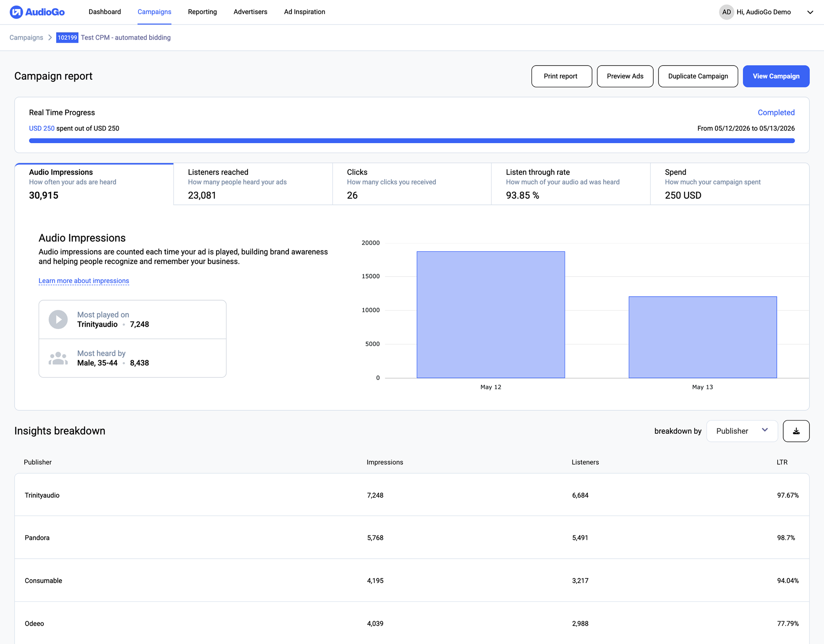Image resolution: width=824 pixels, height=644 pixels.
Task: Click the 77.79% LTR value
Action: coord(788,623)
